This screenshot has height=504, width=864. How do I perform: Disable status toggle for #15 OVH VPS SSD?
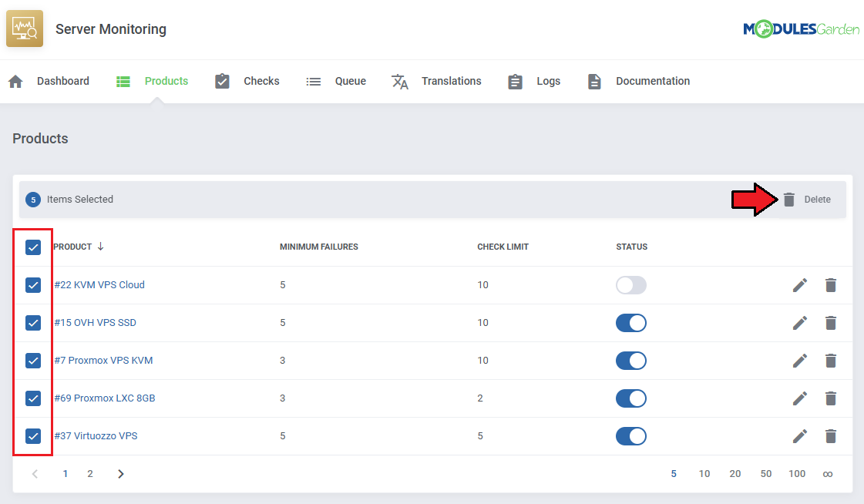point(631,323)
